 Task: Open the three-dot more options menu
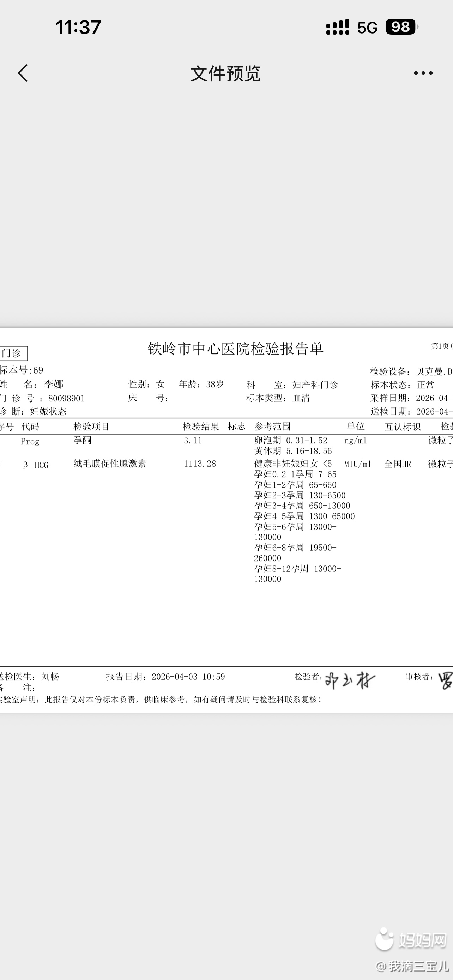(423, 73)
